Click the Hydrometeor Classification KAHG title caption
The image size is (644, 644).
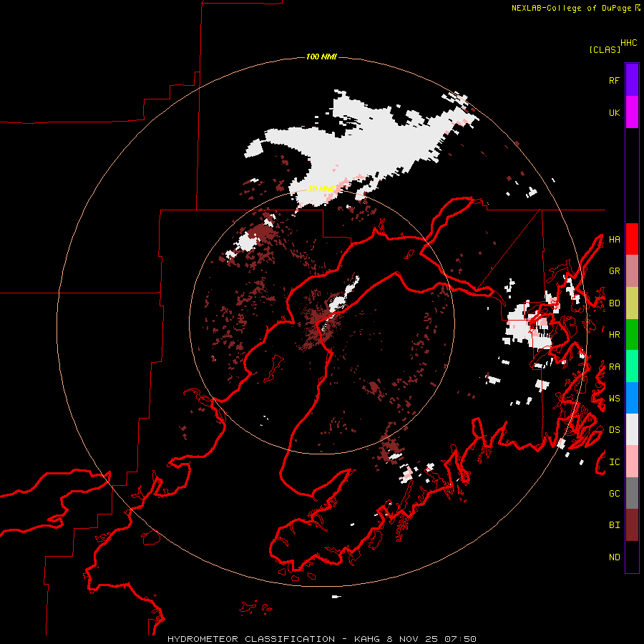[x=321, y=639]
